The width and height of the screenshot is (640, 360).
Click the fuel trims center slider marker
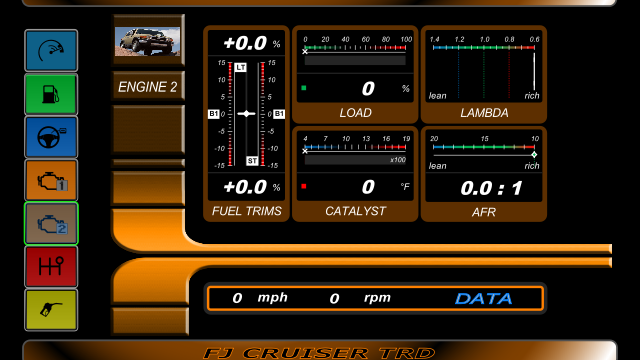(246, 113)
